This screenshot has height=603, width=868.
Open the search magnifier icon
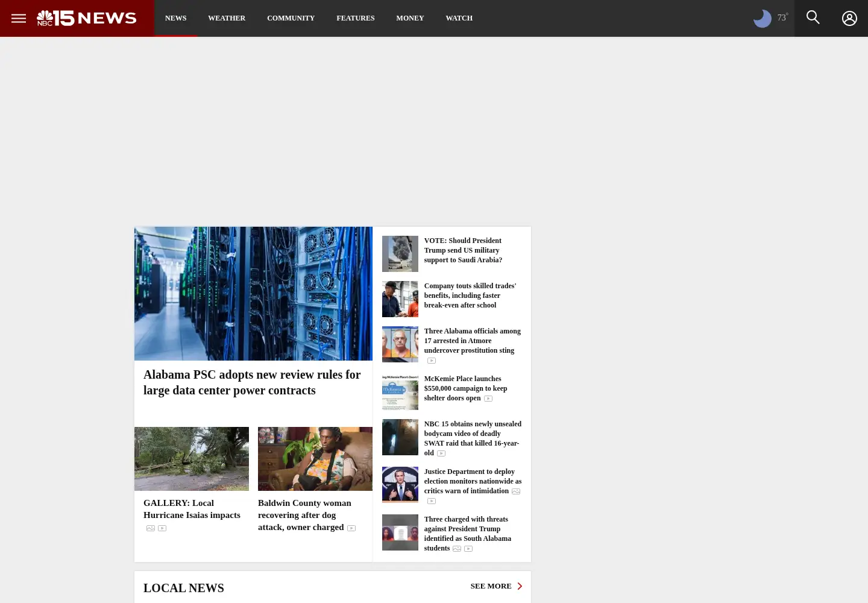pos(813,17)
